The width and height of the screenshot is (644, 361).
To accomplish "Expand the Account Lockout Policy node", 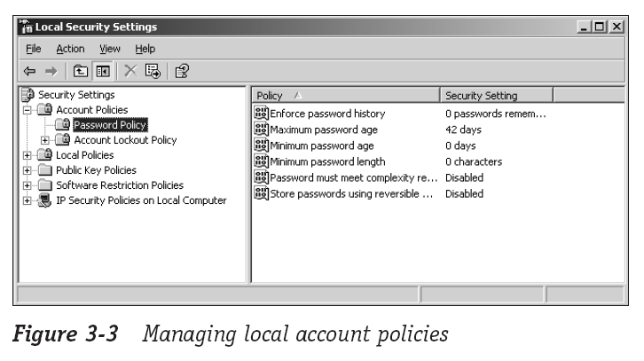I will point(44,140).
